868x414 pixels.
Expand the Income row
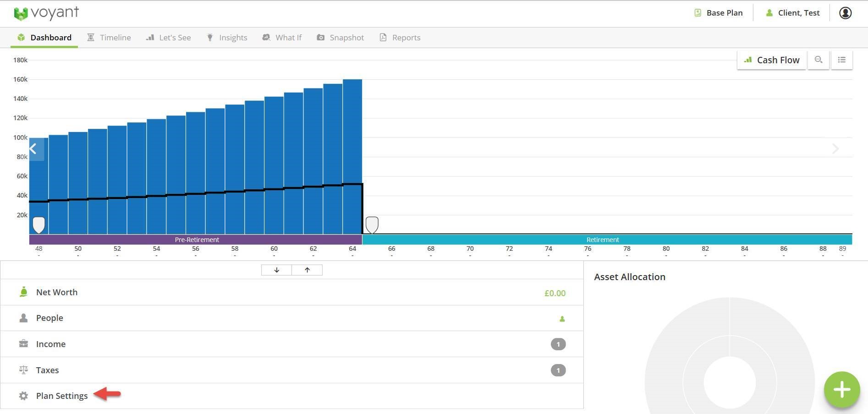[x=292, y=344]
